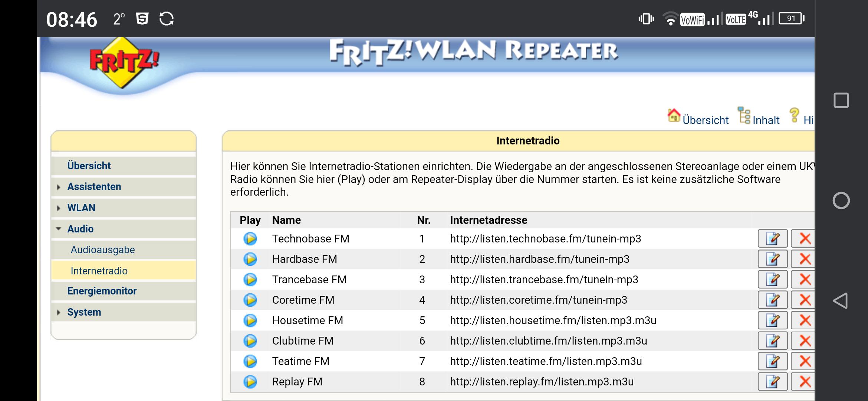The image size is (868, 401).
Task: Edit the Coretime FM entry
Action: click(x=773, y=300)
